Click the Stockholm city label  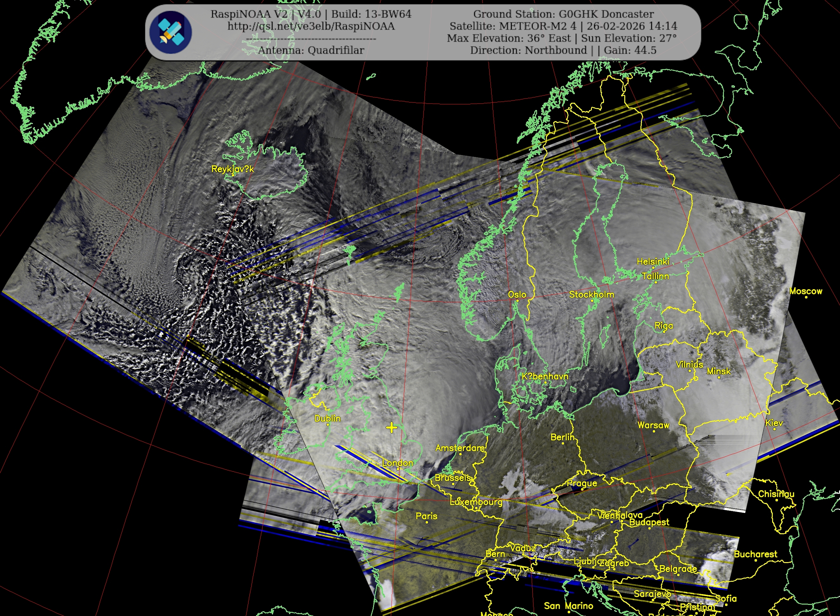pyautogui.click(x=591, y=295)
